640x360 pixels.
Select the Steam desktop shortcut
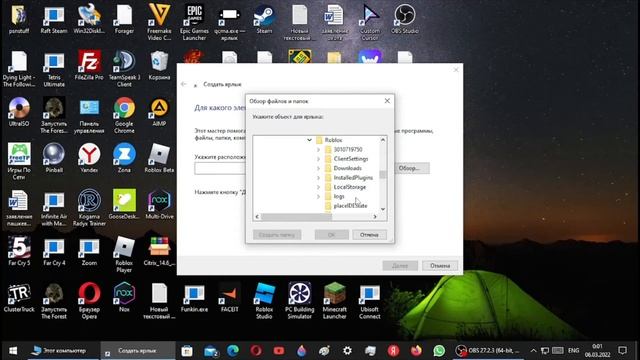pos(264,19)
